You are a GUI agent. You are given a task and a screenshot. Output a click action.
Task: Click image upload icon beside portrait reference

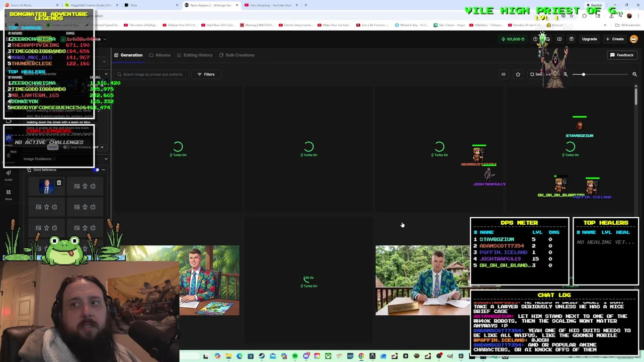point(77,186)
